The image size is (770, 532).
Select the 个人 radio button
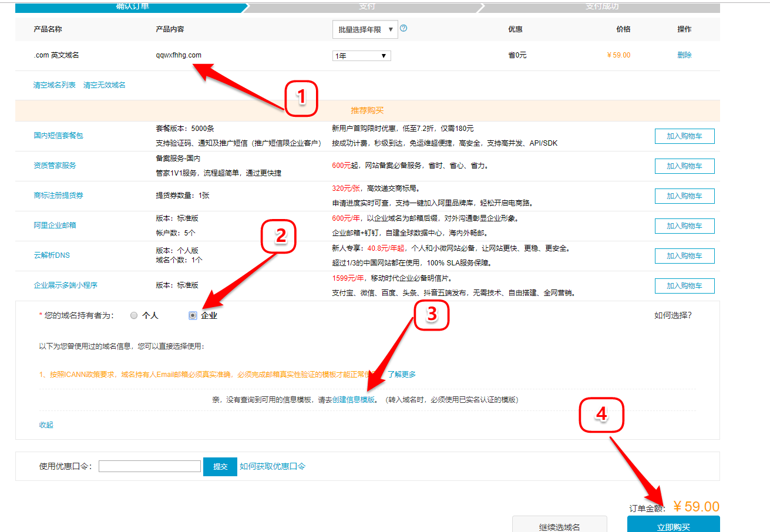tap(134, 315)
